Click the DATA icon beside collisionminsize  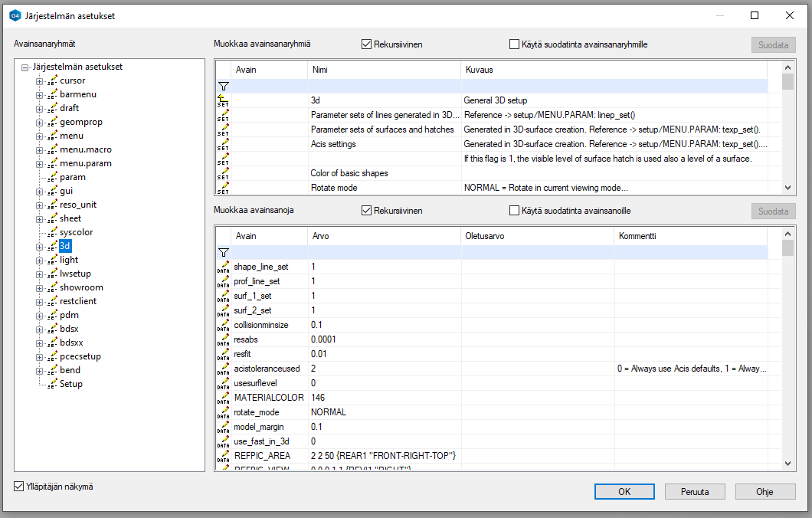pos(224,325)
